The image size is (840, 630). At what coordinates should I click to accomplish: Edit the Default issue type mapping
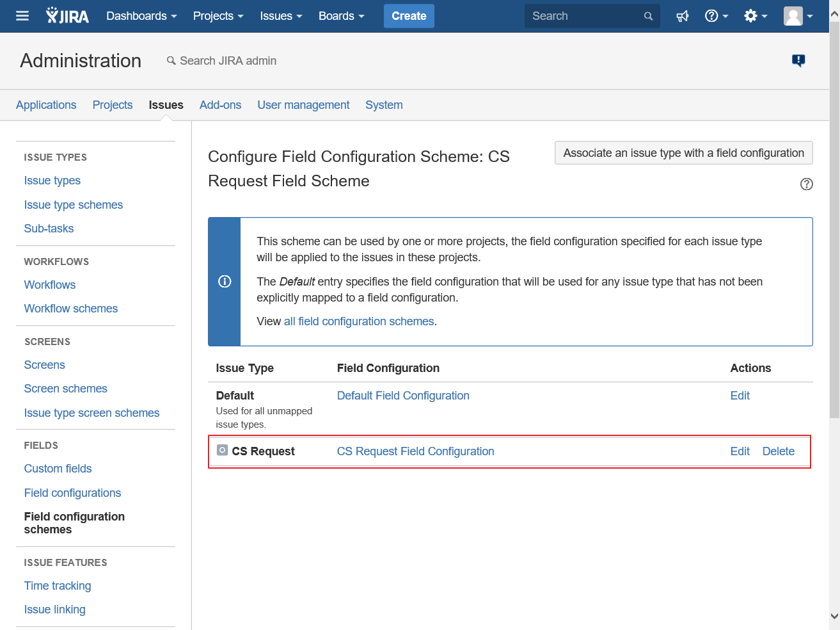click(x=740, y=396)
